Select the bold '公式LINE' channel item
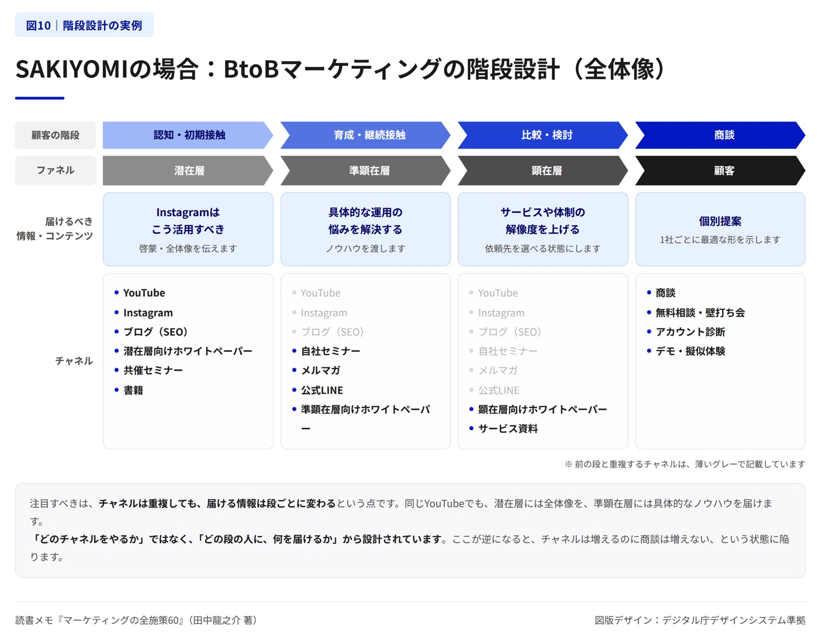Viewport: 831px width, 644px height. [322, 390]
